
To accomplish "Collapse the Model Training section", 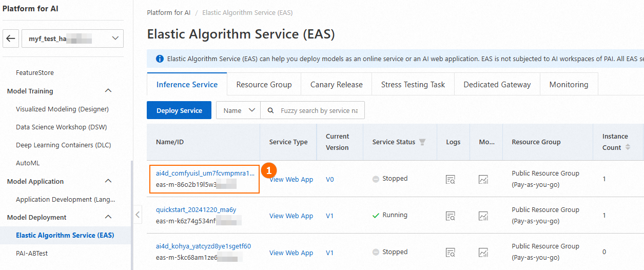I will pyautogui.click(x=108, y=91).
